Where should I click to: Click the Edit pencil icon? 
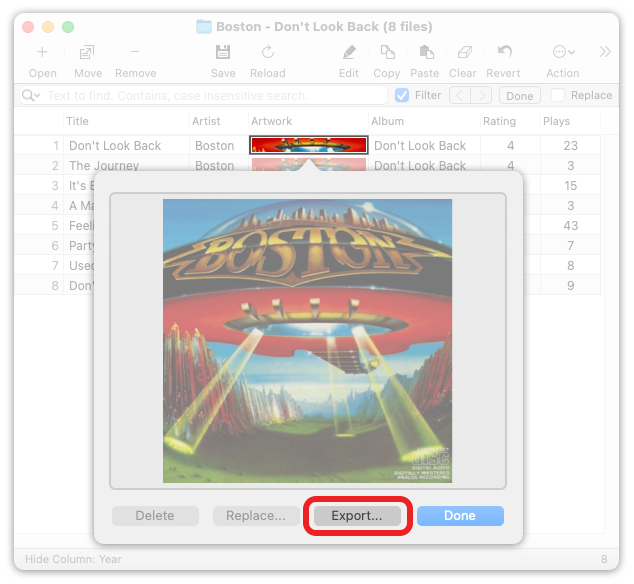pyautogui.click(x=349, y=52)
